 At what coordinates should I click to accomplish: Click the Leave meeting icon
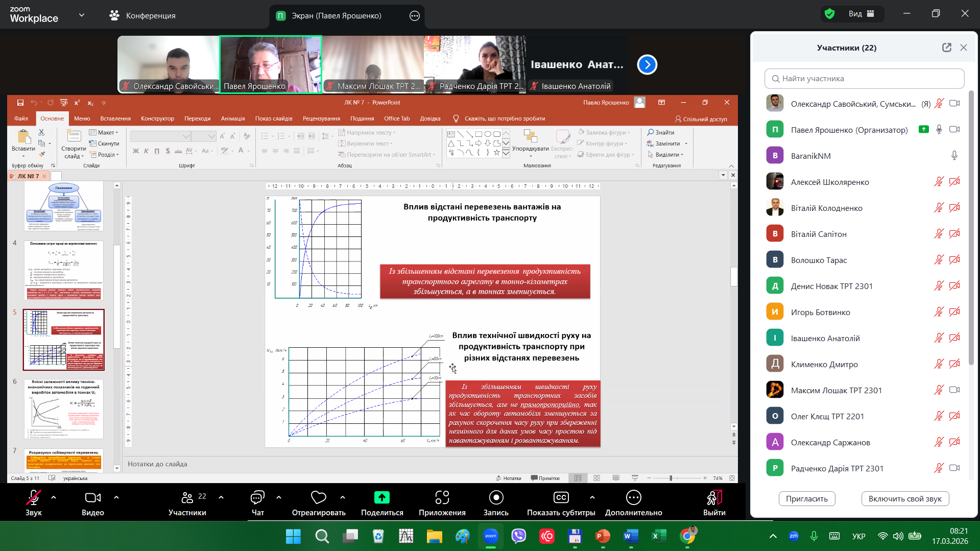pos(713,498)
